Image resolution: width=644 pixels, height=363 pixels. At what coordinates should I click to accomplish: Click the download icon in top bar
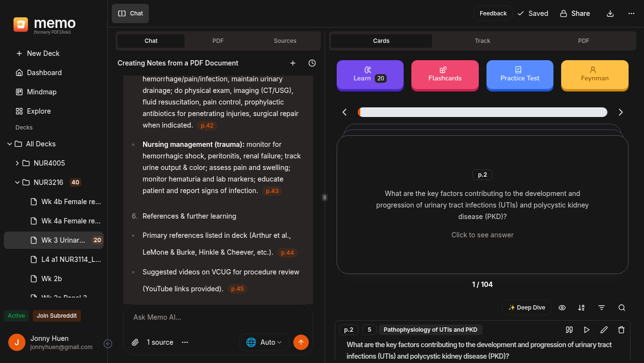coord(610,13)
